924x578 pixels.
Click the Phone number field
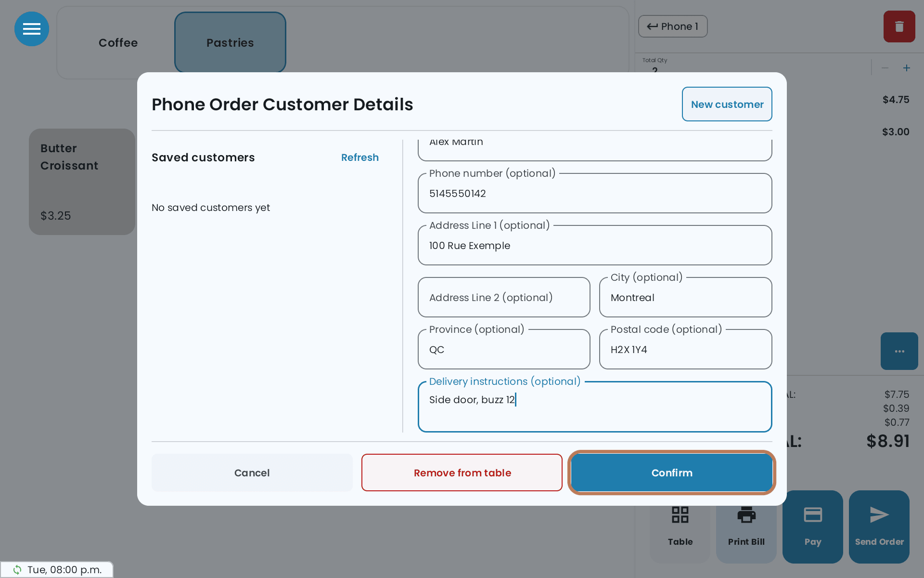[x=595, y=193]
